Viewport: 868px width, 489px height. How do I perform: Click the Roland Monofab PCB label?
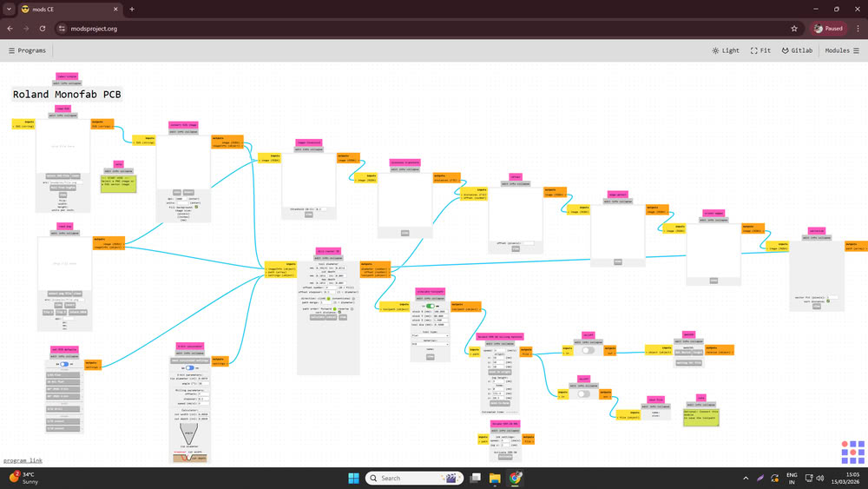click(x=67, y=94)
